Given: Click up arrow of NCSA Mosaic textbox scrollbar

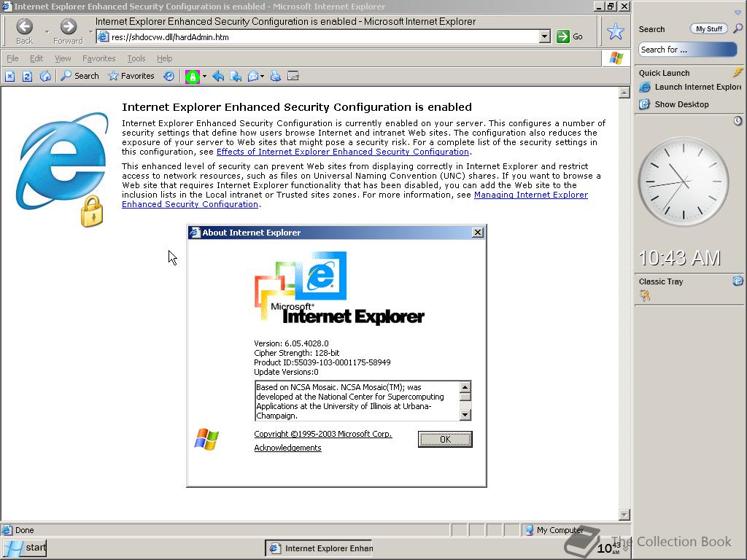Looking at the screenshot, I should pos(465,386).
